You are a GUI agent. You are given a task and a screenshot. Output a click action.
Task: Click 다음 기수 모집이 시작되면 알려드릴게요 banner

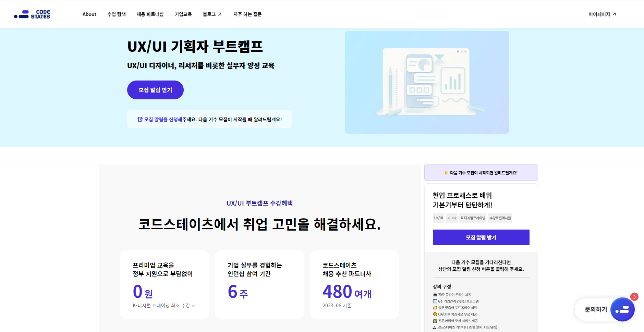coord(481,172)
